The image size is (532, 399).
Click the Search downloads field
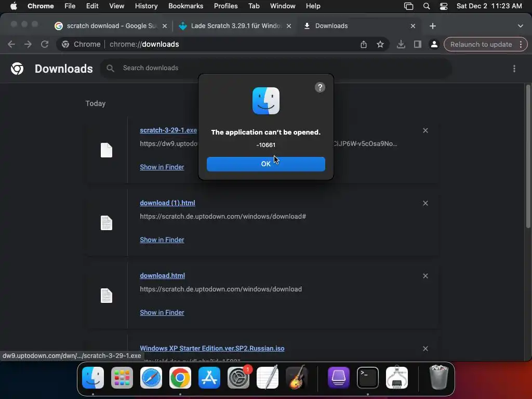pyautogui.click(x=275, y=68)
